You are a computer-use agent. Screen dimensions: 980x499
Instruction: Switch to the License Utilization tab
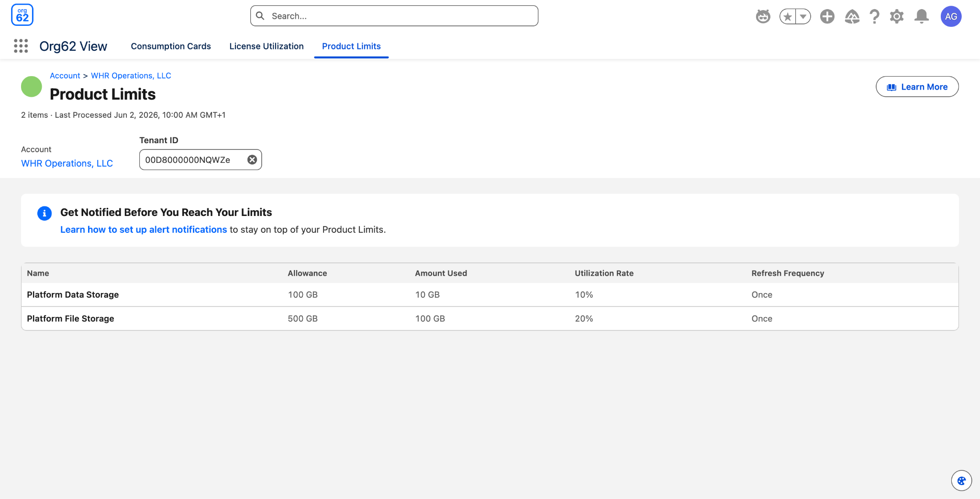tap(267, 46)
